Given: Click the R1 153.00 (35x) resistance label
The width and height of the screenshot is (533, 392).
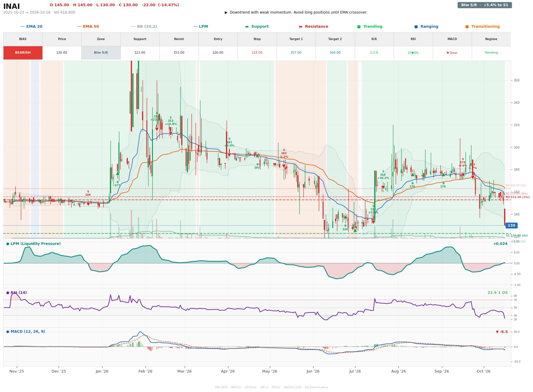Looking at the screenshot, I should (518, 197).
